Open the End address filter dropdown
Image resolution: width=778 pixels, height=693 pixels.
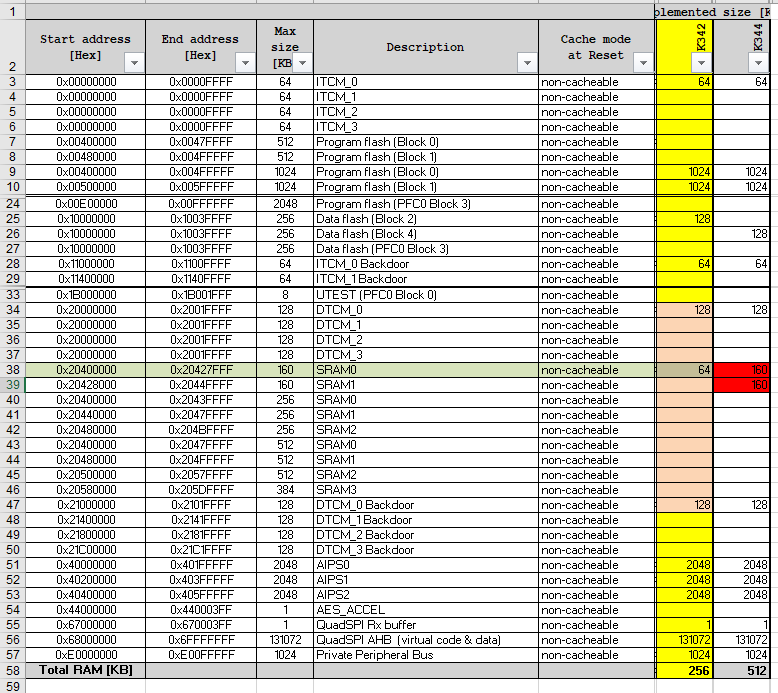click(245, 63)
